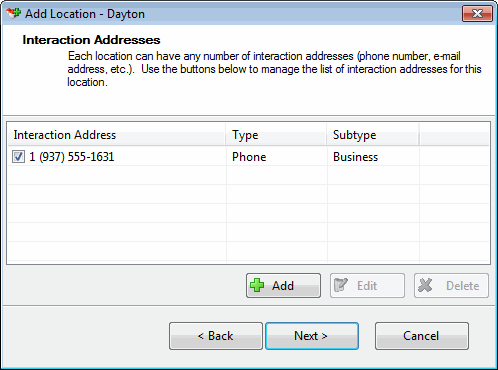Click the Edit button label
Image resolution: width=498 pixels, height=370 pixels.
(367, 286)
